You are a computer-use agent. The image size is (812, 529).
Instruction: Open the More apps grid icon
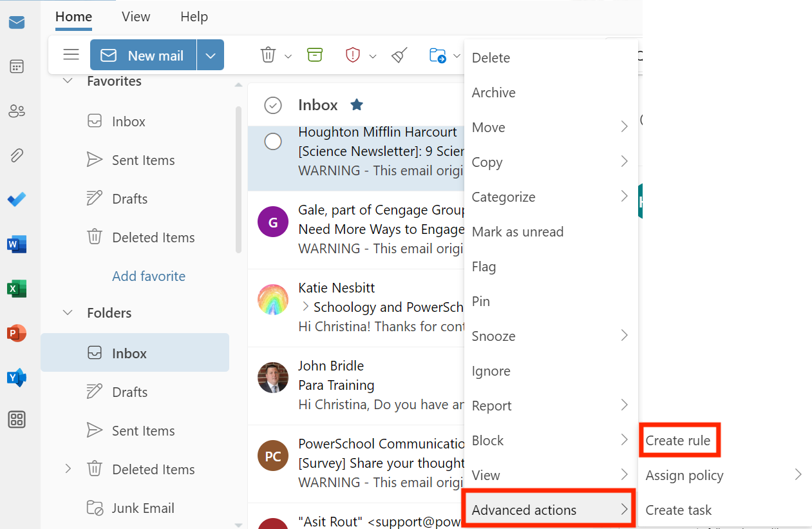17,420
